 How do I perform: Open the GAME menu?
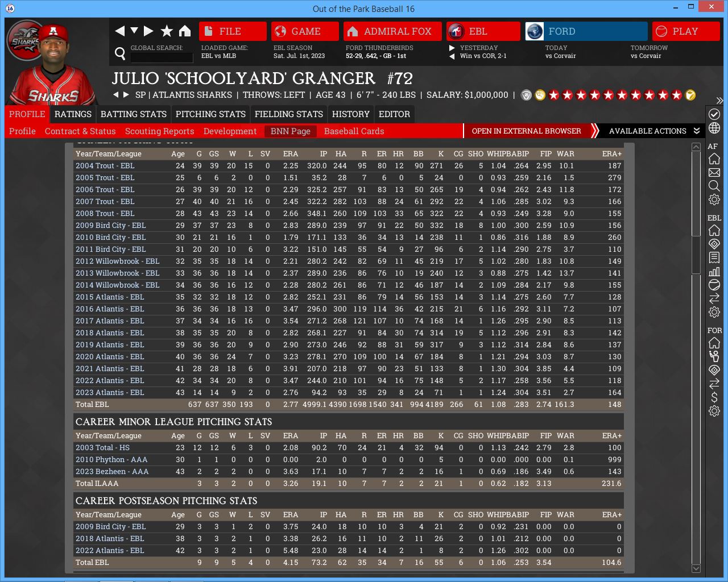point(305,31)
